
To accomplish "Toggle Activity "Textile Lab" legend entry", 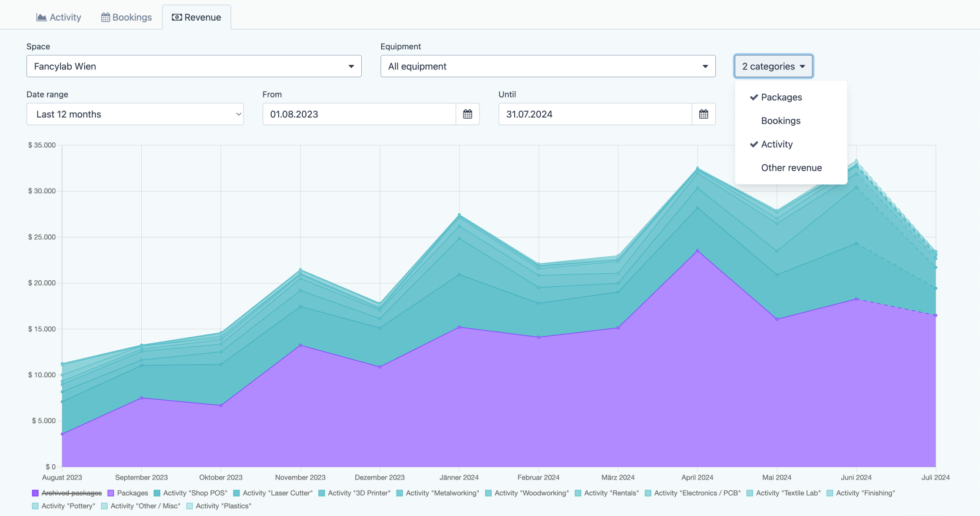I will point(784,493).
